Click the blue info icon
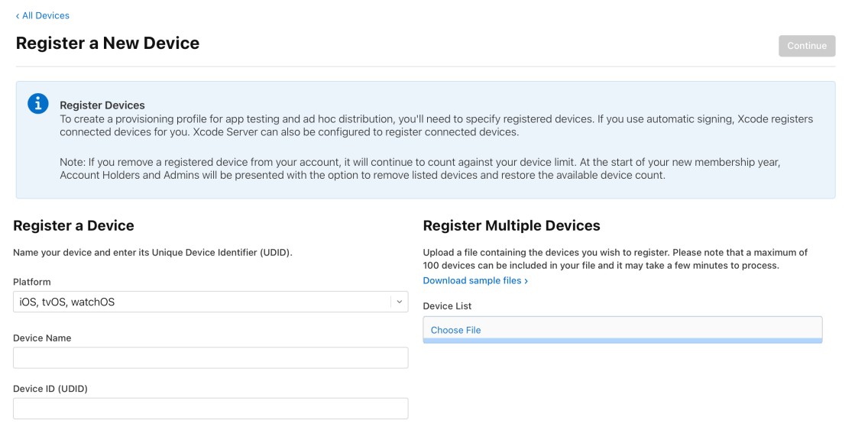 (x=38, y=103)
